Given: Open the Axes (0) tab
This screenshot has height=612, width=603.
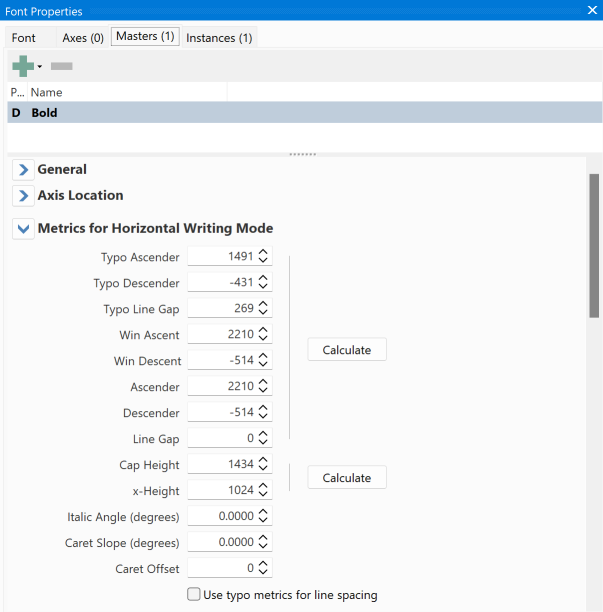Looking at the screenshot, I should click(83, 38).
